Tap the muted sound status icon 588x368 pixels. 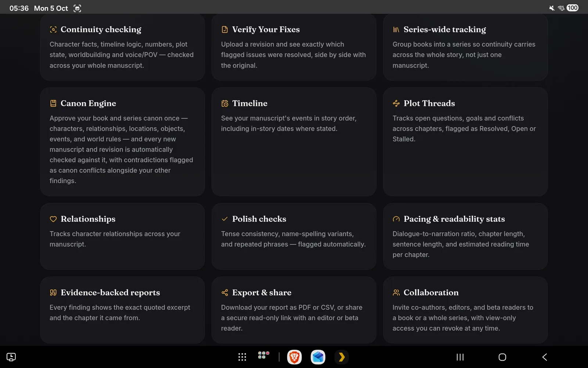point(552,8)
